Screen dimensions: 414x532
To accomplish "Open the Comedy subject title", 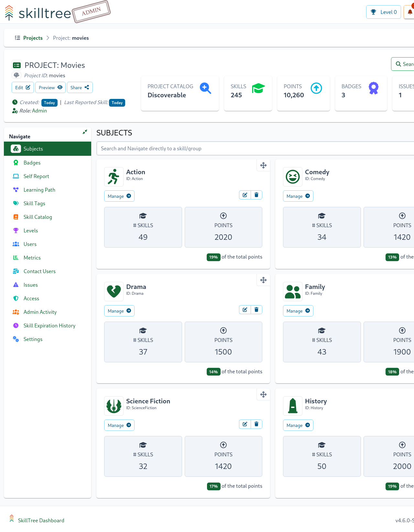I will click(x=317, y=172).
